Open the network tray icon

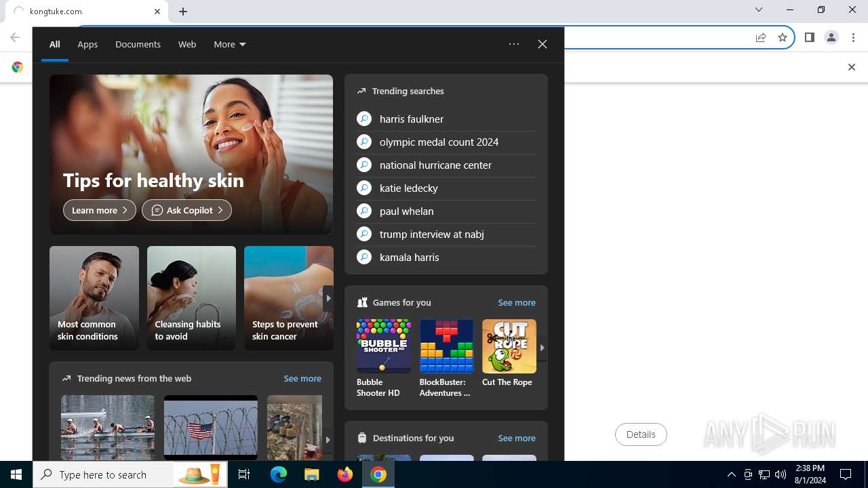[764, 474]
